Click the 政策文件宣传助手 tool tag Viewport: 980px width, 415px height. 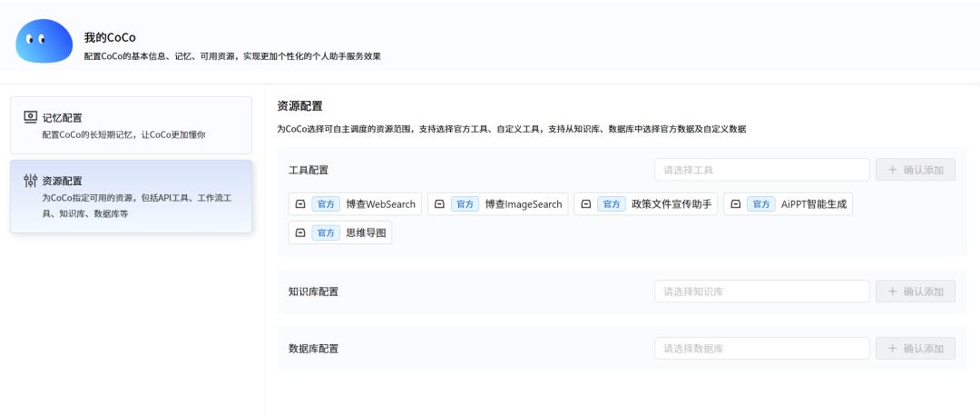646,204
